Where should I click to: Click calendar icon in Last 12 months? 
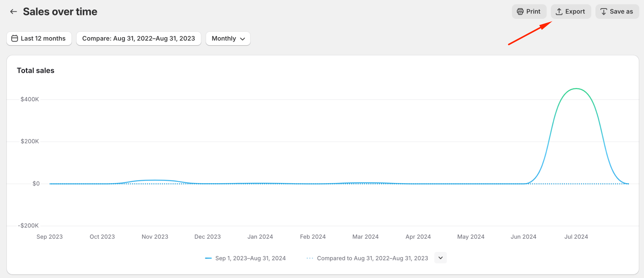(x=15, y=38)
